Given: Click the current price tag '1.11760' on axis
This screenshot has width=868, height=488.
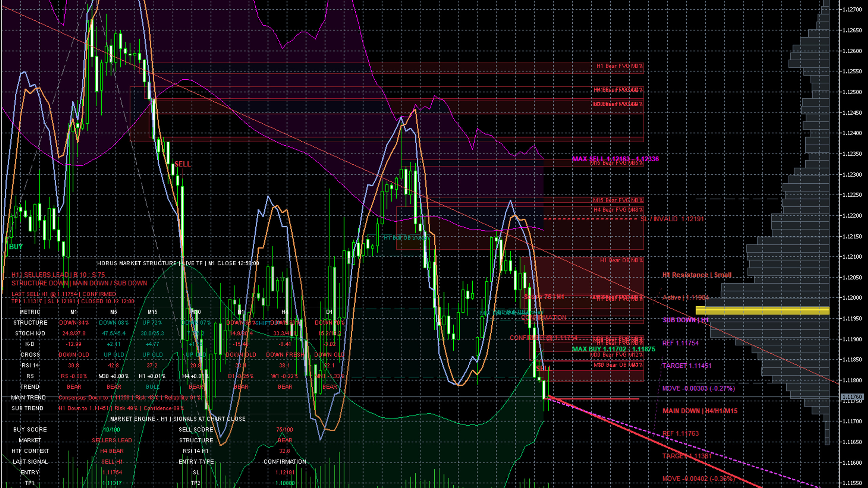Looking at the screenshot, I should pos(852,397).
